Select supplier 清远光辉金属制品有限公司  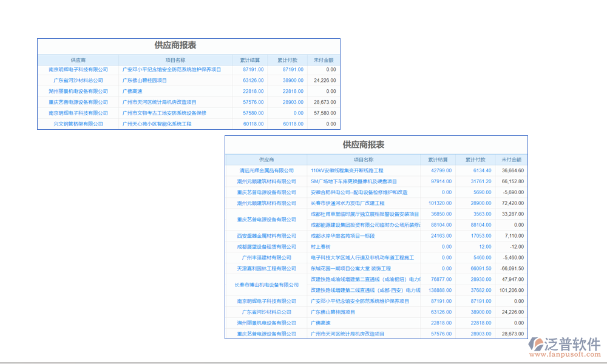268,170
